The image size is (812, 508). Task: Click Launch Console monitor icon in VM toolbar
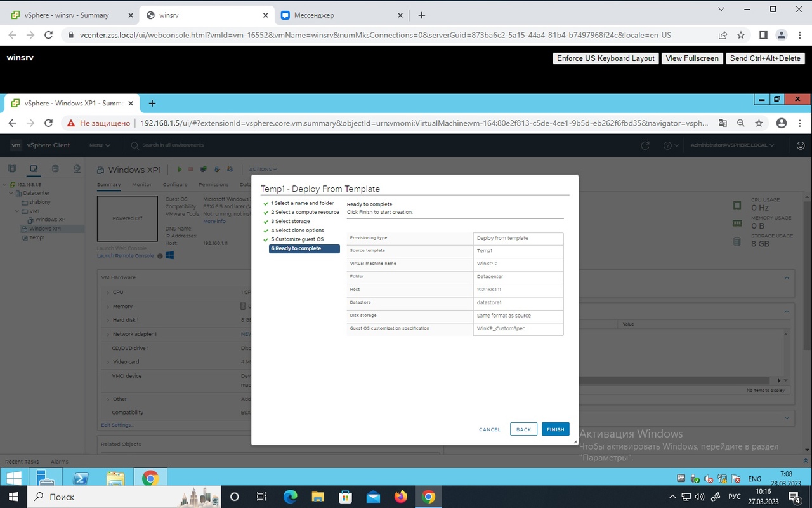pyautogui.click(x=204, y=170)
